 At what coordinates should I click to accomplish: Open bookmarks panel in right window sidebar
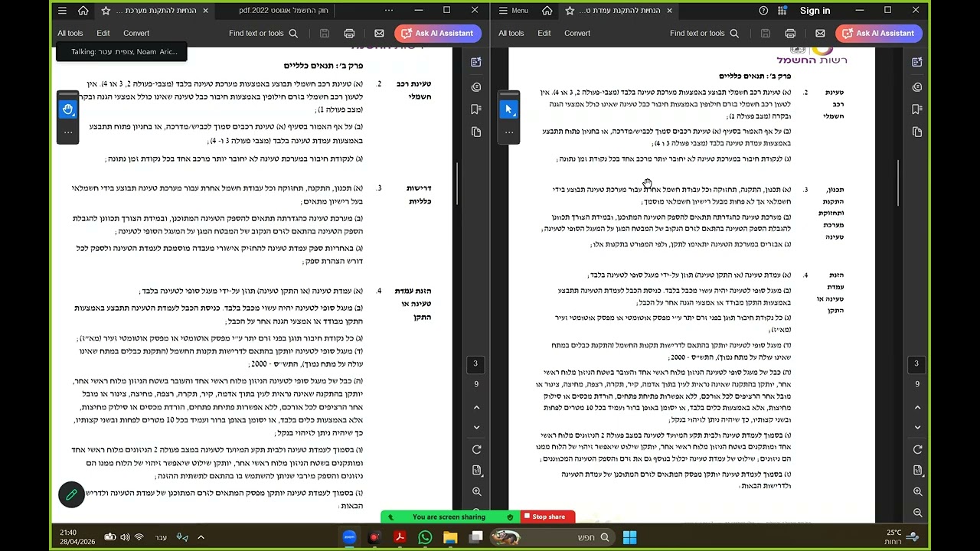(917, 109)
